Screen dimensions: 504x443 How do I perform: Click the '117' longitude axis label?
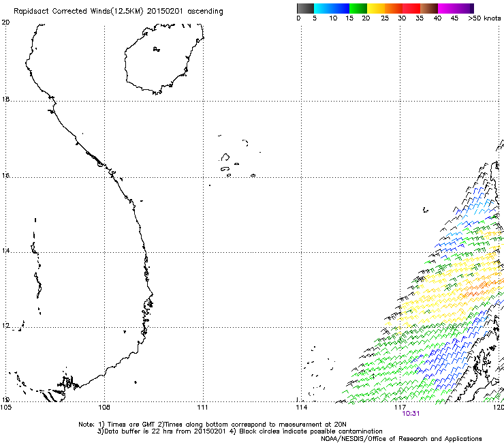pos(400,408)
